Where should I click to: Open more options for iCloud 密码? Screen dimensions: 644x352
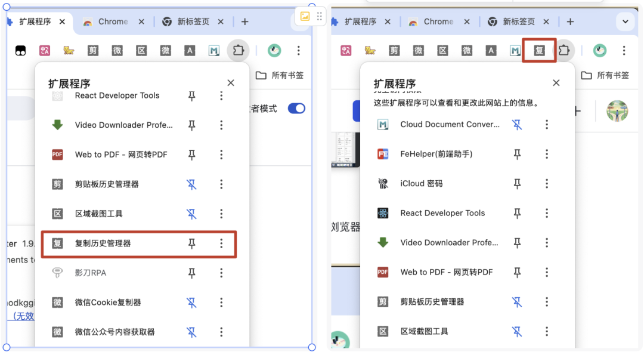click(x=547, y=184)
